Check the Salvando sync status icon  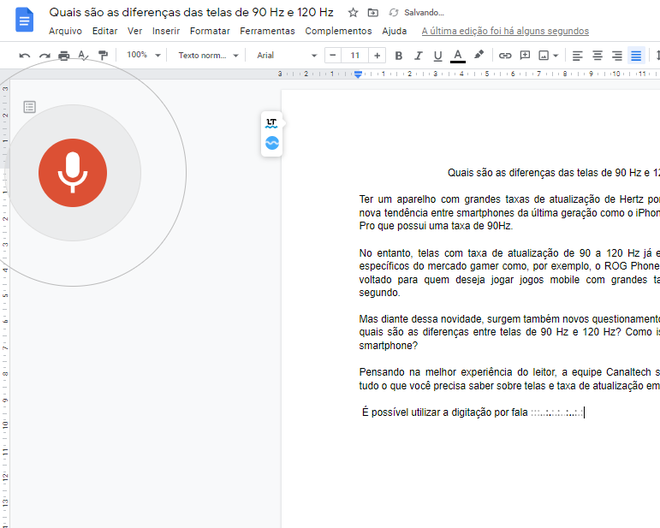pos(394,13)
